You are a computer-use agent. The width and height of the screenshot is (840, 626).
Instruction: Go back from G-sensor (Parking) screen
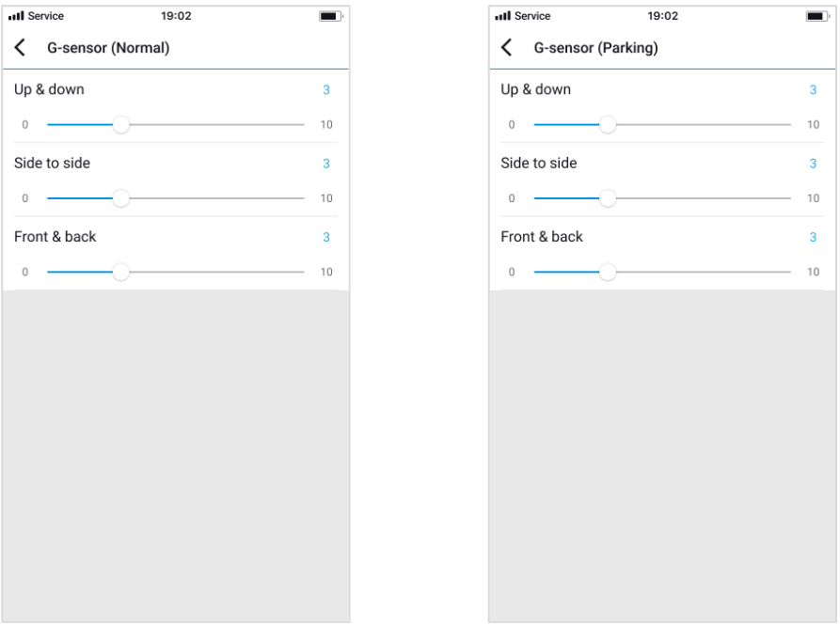507,48
